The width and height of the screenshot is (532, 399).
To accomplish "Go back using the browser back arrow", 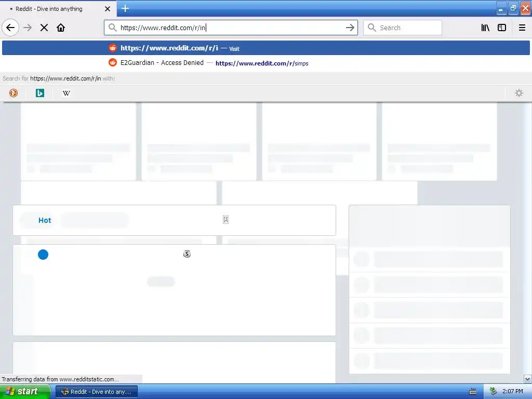I will click(x=10, y=28).
